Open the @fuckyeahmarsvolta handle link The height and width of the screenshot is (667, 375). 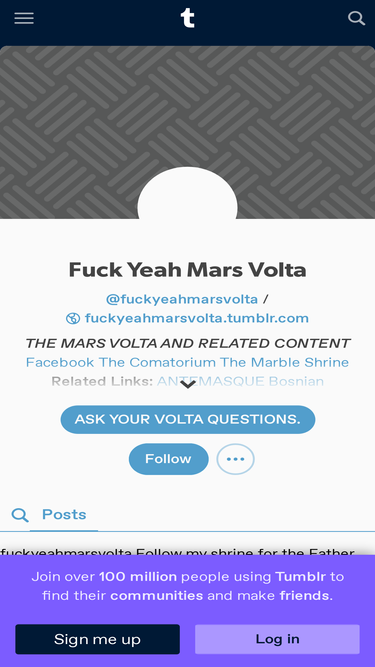coord(182,299)
